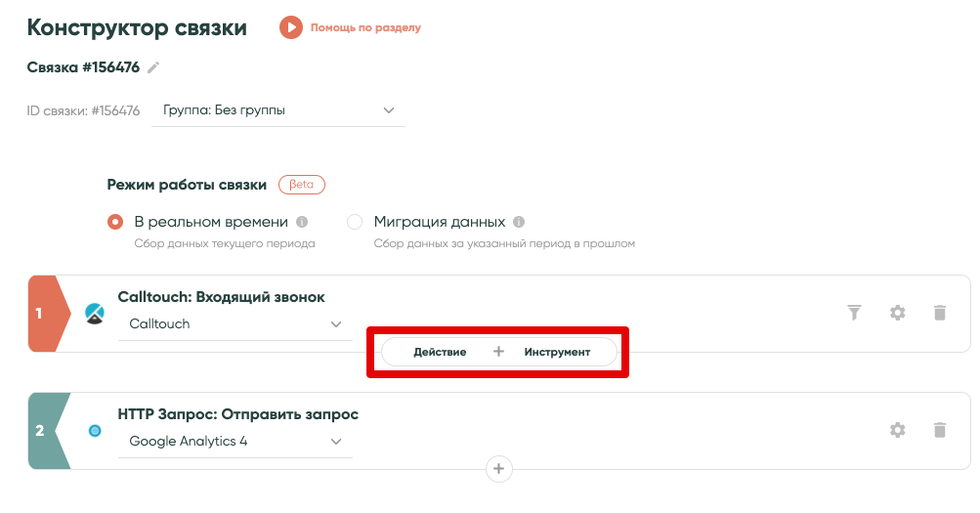The width and height of the screenshot is (980, 513).
Task: Open the "Помощь по разделу" link
Action: click(x=365, y=27)
